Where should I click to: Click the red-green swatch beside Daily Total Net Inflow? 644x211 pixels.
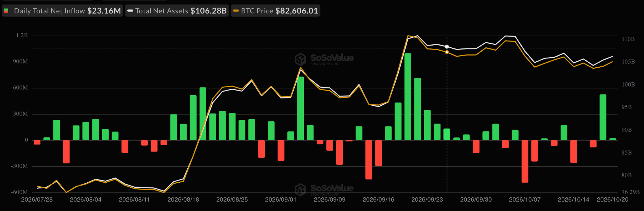[6, 11]
